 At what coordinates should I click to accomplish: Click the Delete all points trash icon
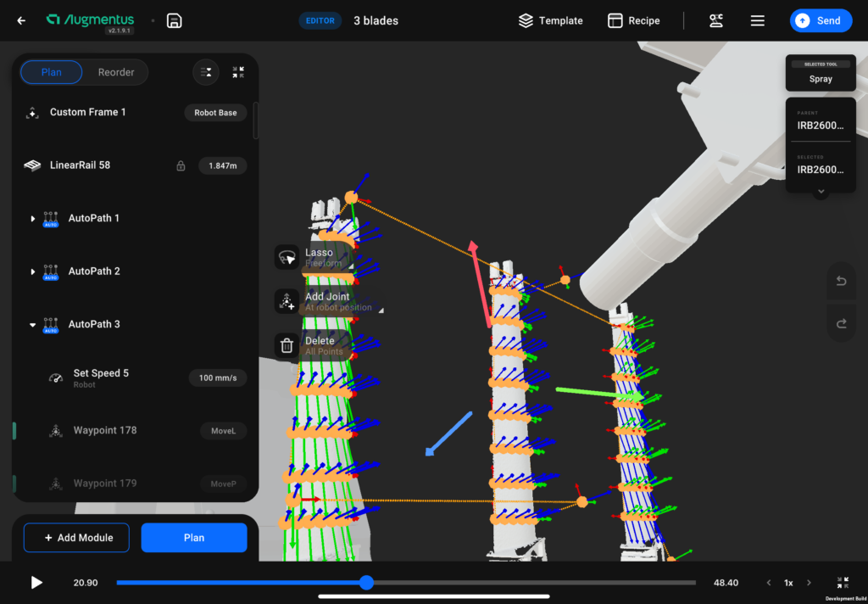click(287, 345)
